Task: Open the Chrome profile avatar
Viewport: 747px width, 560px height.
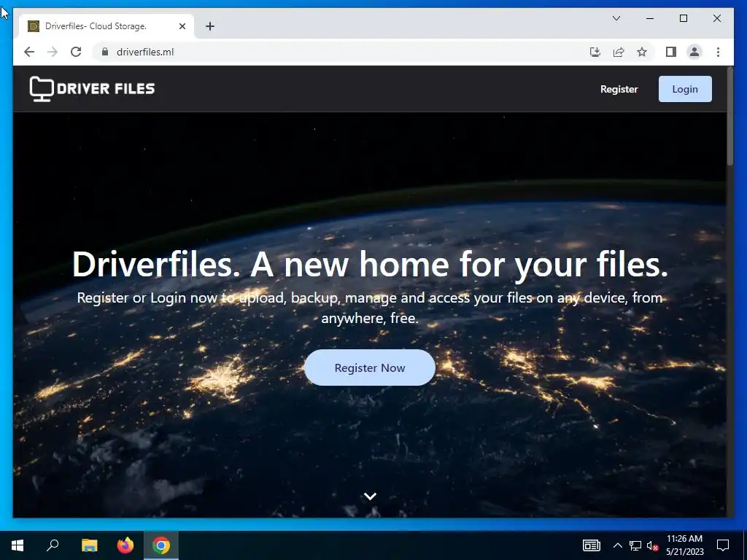Action: pos(694,52)
